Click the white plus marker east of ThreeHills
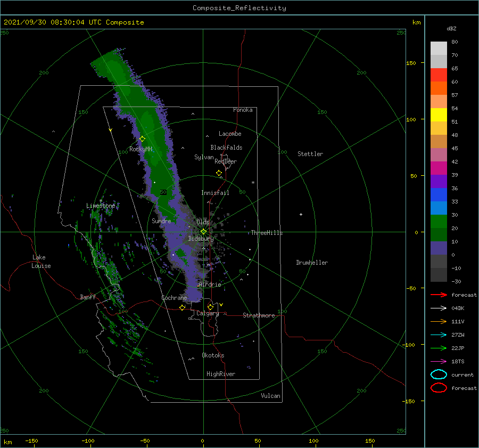 (x=301, y=214)
